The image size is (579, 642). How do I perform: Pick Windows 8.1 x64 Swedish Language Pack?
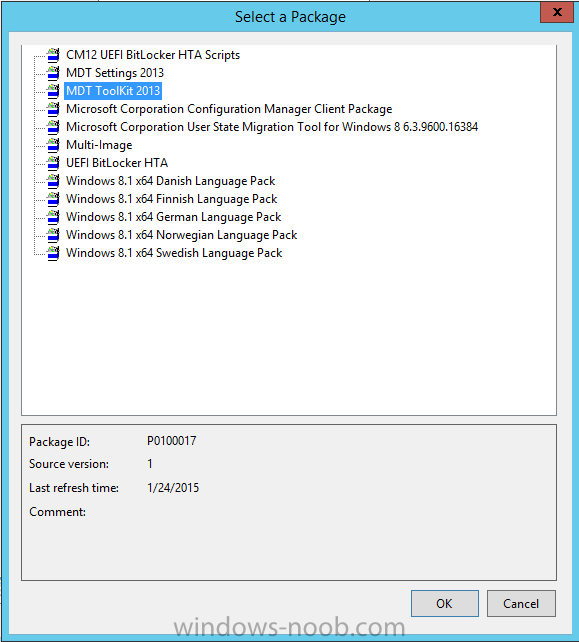point(174,253)
